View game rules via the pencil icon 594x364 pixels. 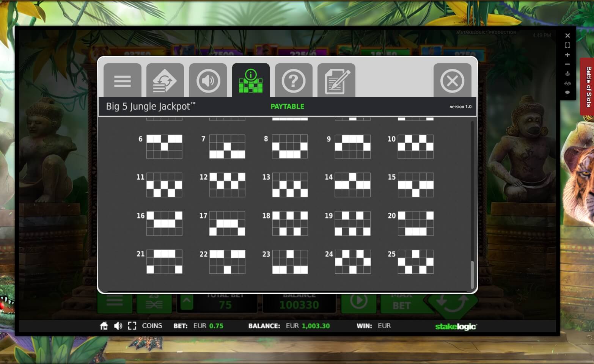337,81
